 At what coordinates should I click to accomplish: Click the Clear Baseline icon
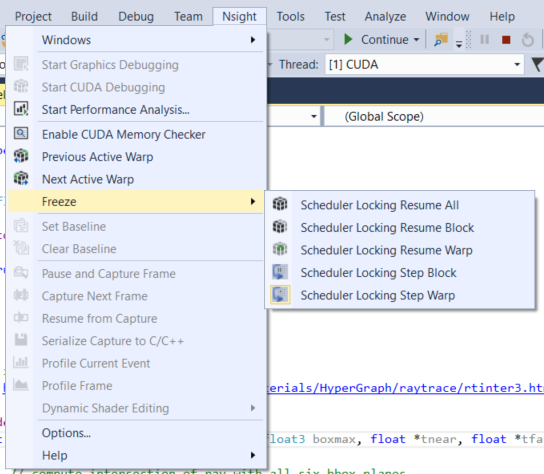pyautogui.click(x=21, y=248)
